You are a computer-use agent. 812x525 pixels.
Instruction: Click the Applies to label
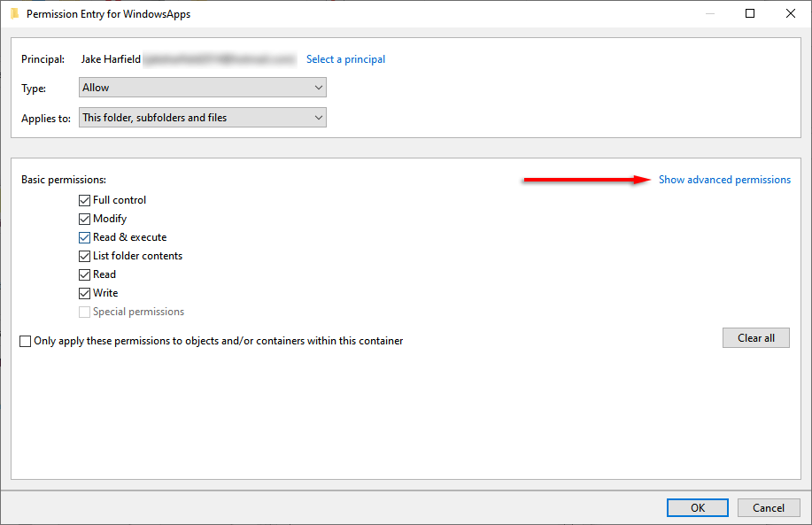point(46,119)
